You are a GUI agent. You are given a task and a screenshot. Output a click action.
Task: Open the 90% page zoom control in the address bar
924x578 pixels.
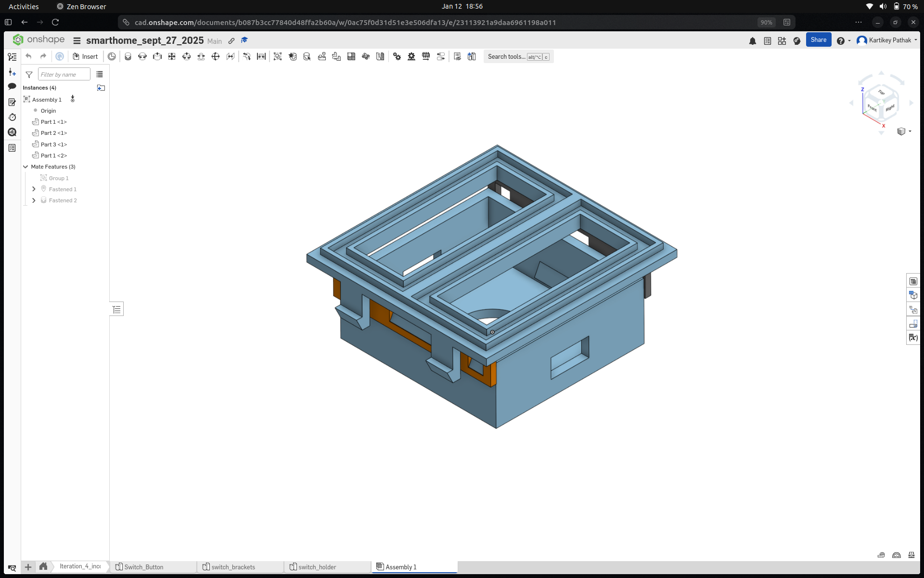(x=766, y=22)
